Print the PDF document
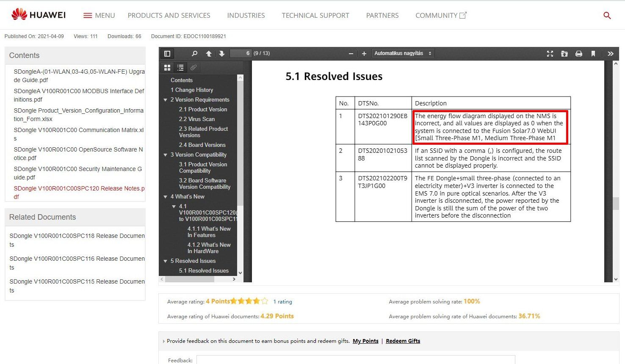The height and width of the screenshot is (364, 625). (x=579, y=53)
